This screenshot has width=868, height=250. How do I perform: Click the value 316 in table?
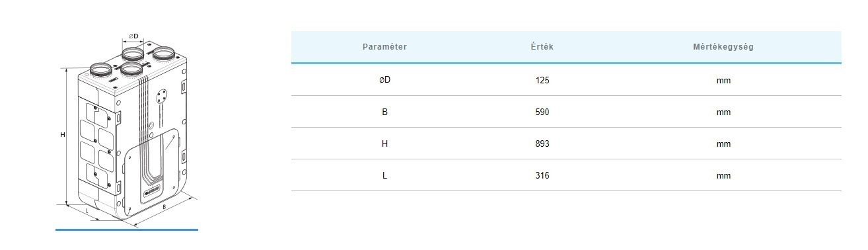[x=542, y=175]
